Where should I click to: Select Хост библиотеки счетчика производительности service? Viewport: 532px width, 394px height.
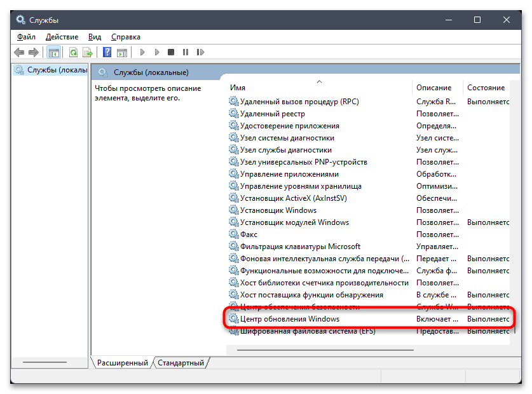tap(324, 283)
